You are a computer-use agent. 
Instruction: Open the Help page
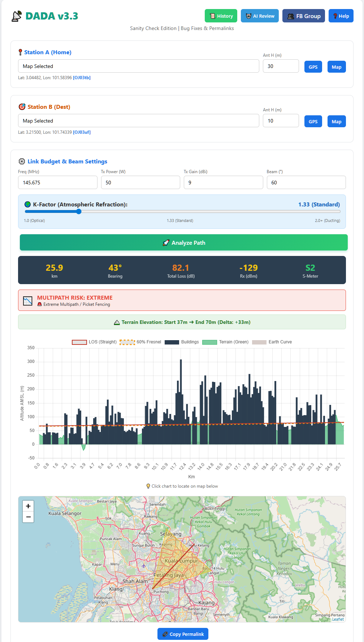tap(341, 16)
